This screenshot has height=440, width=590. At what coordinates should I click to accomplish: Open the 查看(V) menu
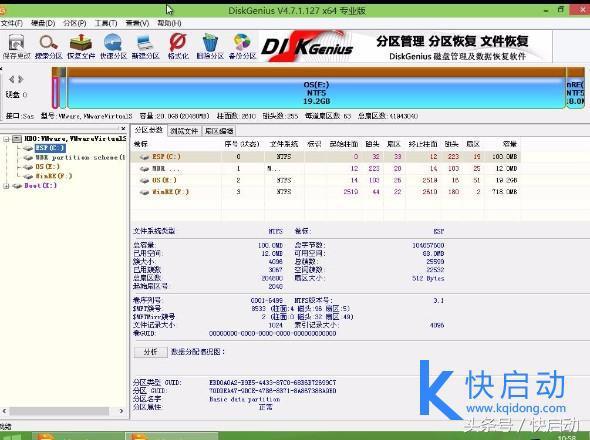point(137,23)
